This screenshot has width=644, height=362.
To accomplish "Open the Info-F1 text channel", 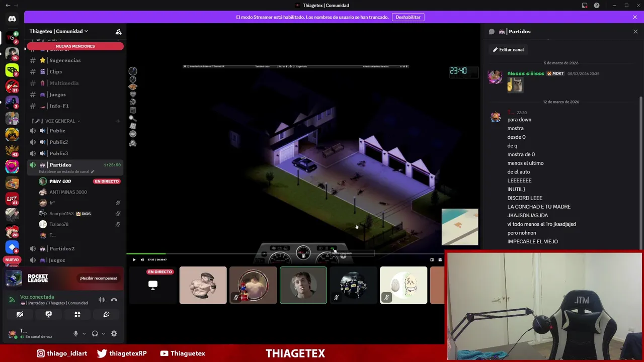I will [x=75, y=106].
